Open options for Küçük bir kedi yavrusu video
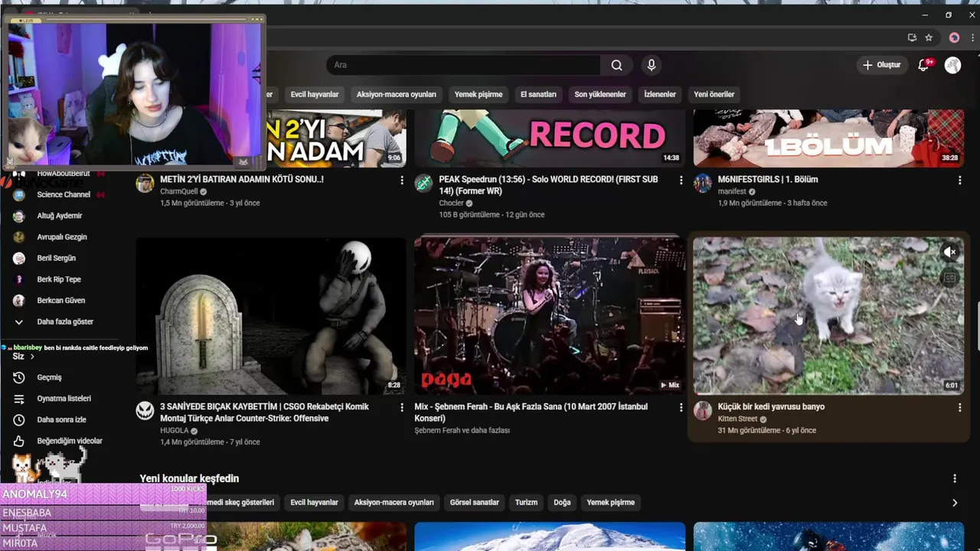Screen dimensions: 980x551 pyautogui.click(x=959, y=408)
